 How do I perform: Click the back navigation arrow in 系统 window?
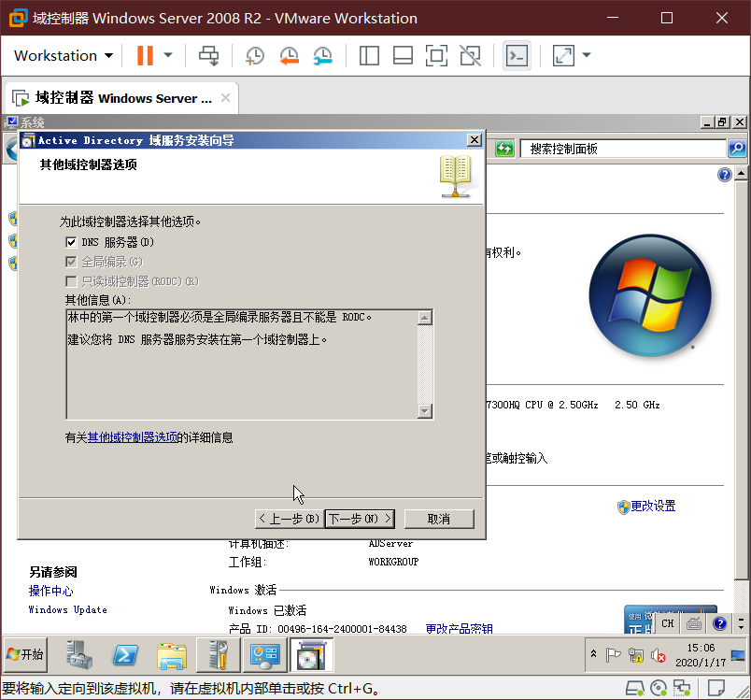[11, 149]
